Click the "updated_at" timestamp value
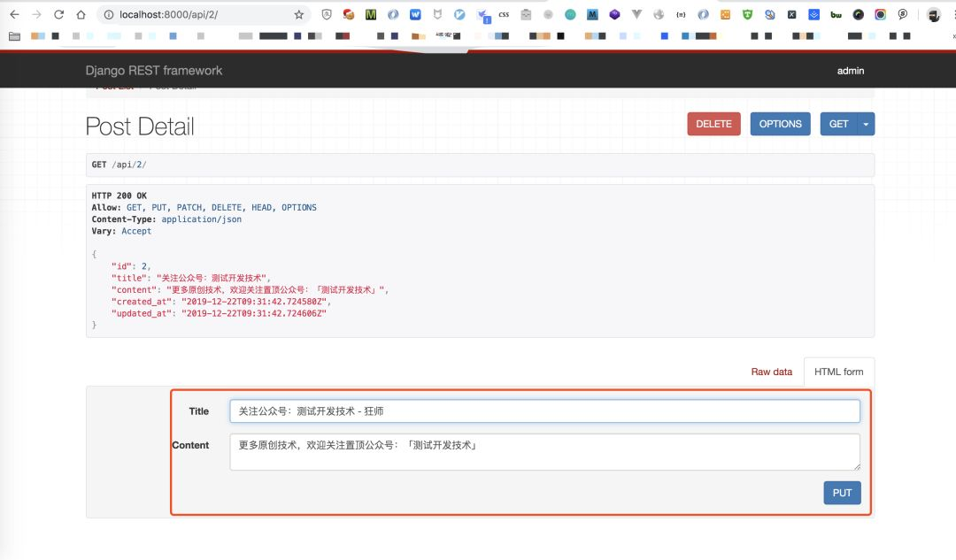Viewport: 956px width, 560px height. click(x=254, y=313)
